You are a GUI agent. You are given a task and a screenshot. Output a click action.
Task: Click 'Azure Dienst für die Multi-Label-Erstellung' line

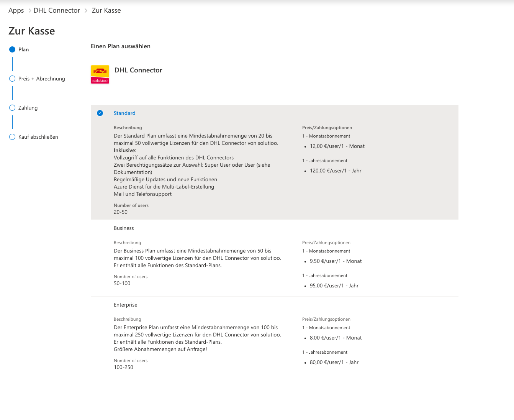(x=164, y=187)
